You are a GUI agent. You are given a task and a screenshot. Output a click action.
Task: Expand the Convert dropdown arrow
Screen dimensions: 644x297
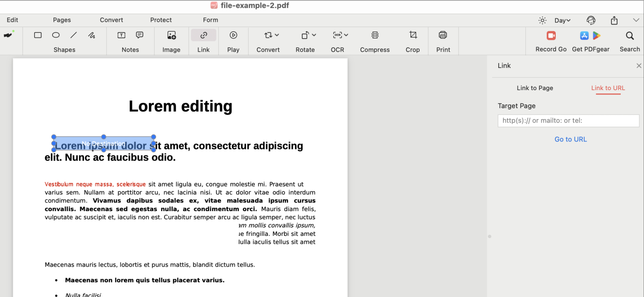tap(277, 35)
